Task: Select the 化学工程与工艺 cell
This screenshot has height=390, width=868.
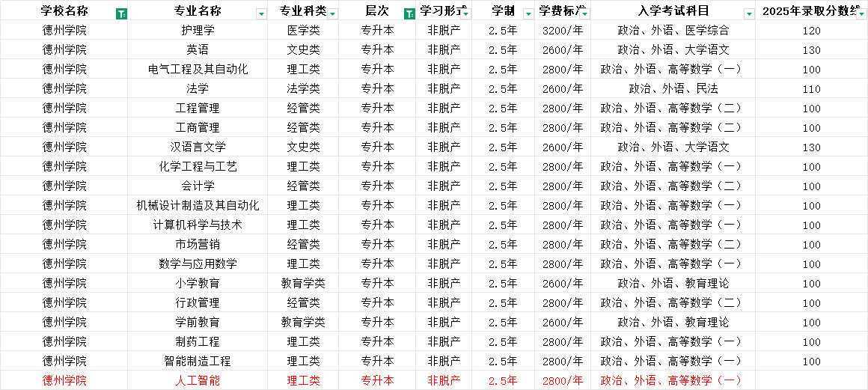Action: [198, 167]
